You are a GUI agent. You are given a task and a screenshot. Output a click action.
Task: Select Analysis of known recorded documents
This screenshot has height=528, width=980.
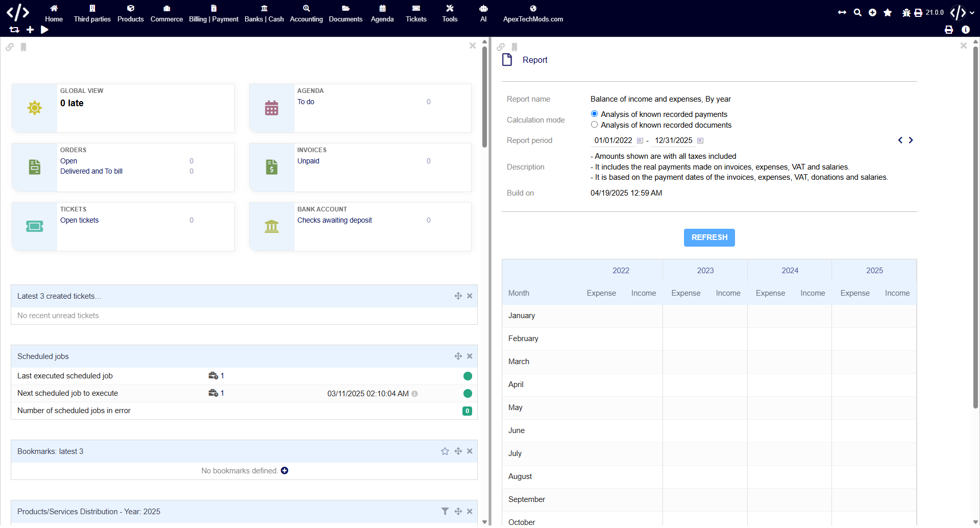(594, 125)
